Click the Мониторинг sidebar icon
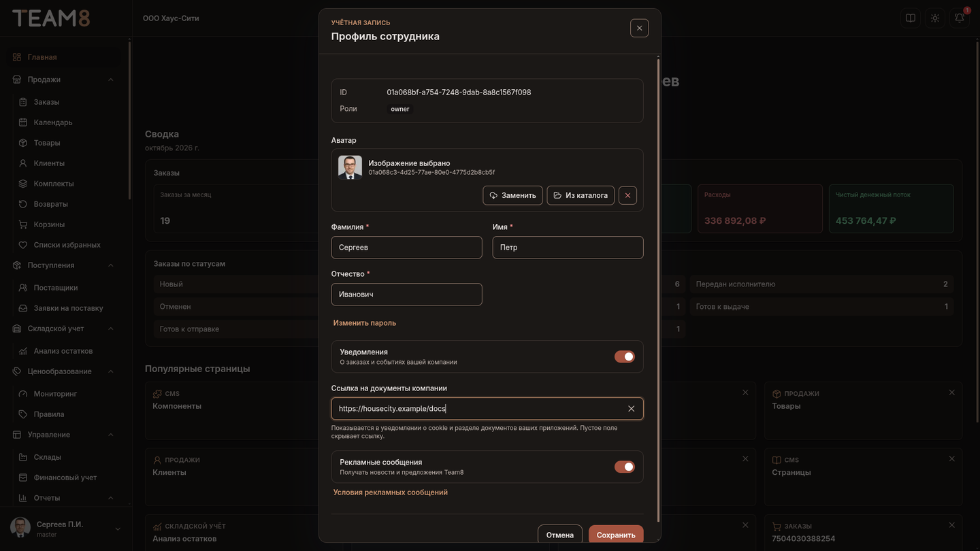980x551 pixels. tap(23, 394)
